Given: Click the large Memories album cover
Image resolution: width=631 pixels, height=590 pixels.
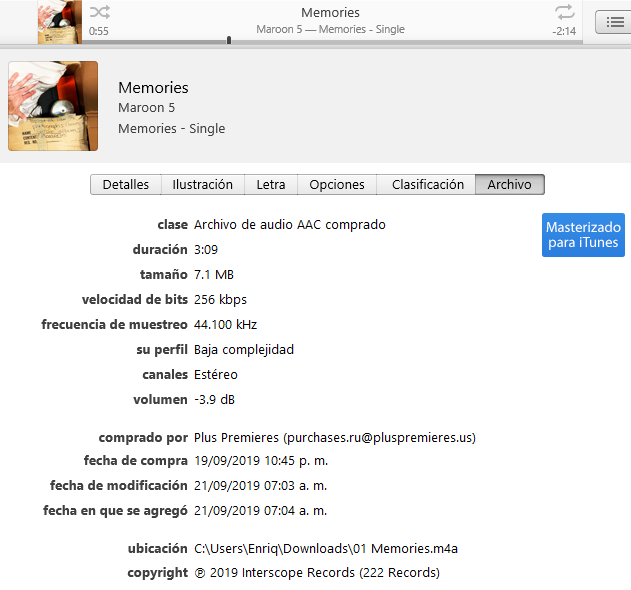Looking at the screenshot, I should pos(53,106).
